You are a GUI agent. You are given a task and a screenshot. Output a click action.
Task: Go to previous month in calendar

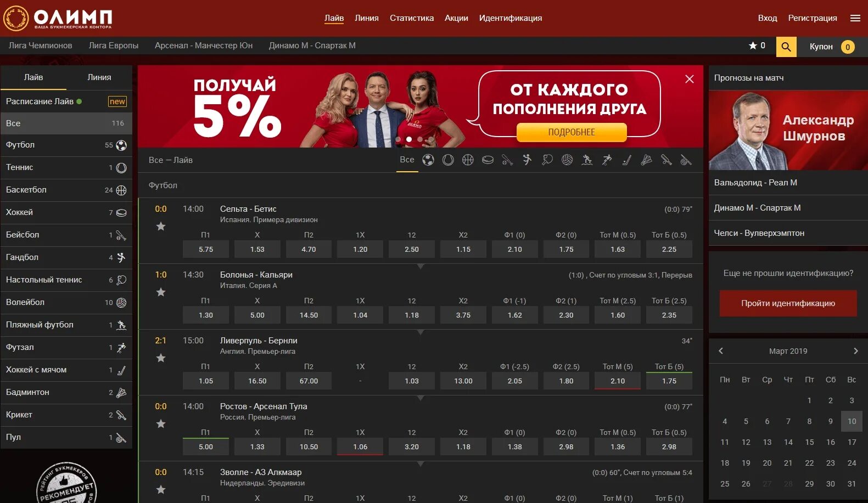click(721, 351)
